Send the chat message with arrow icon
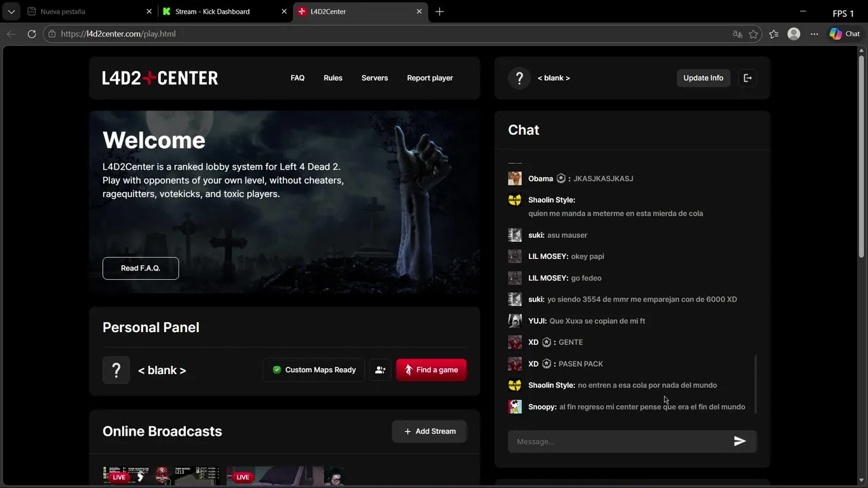Screen dimensions: 868x488 coord(740,442)
